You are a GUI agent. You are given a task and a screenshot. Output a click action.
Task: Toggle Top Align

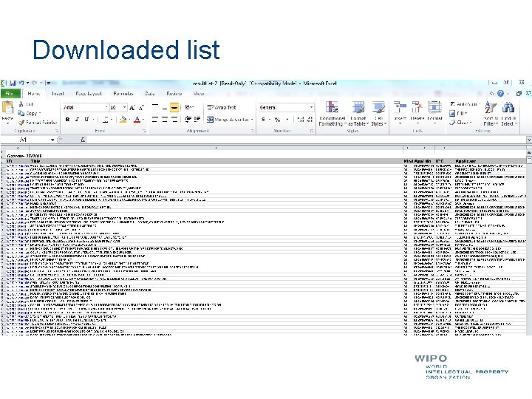tap(155, 108)
